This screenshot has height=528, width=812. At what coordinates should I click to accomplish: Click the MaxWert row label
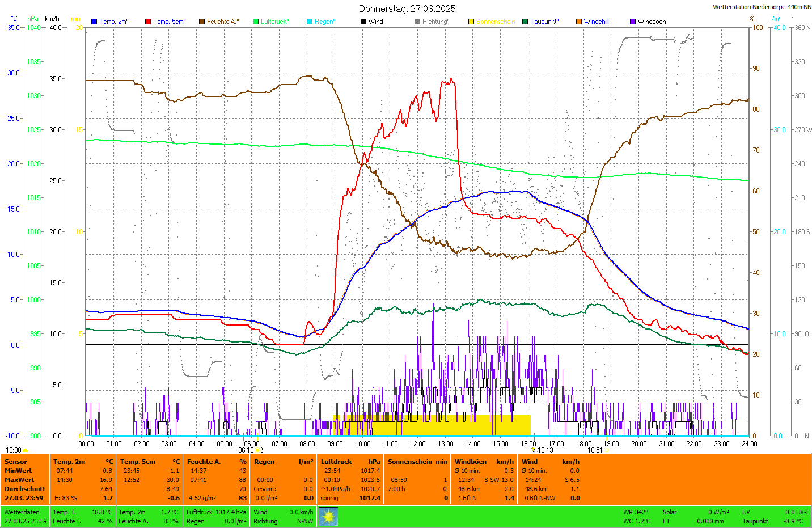(19, 480)
